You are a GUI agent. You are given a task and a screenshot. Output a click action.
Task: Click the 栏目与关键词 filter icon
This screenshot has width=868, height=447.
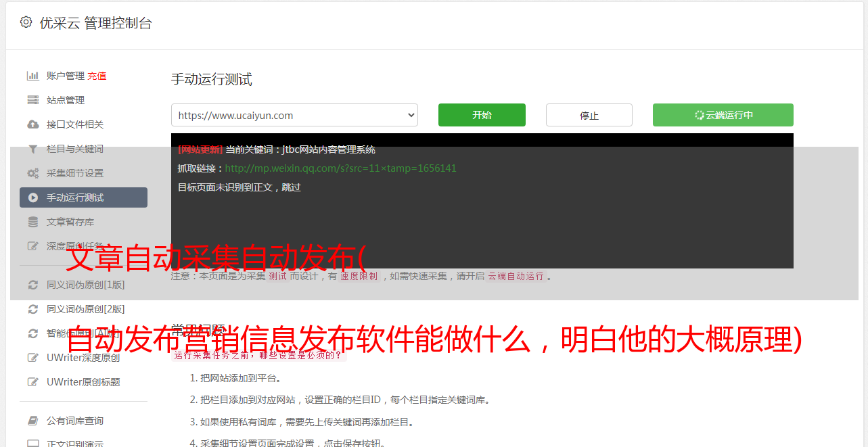click(32, 149)
